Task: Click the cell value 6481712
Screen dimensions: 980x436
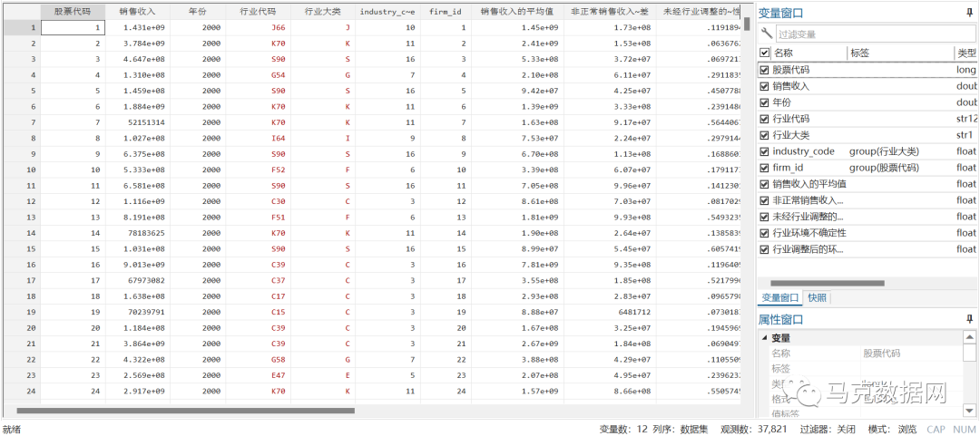Action: click(x=610, y=312)
